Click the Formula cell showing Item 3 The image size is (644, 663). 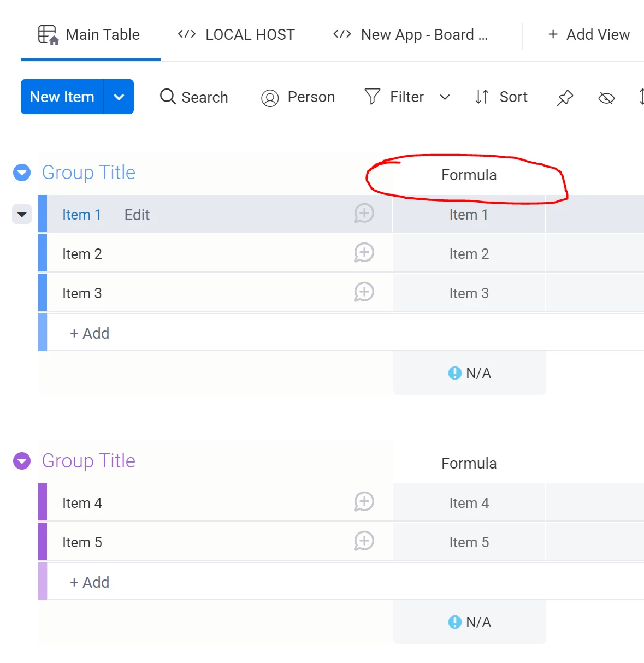tap(469, 293)
